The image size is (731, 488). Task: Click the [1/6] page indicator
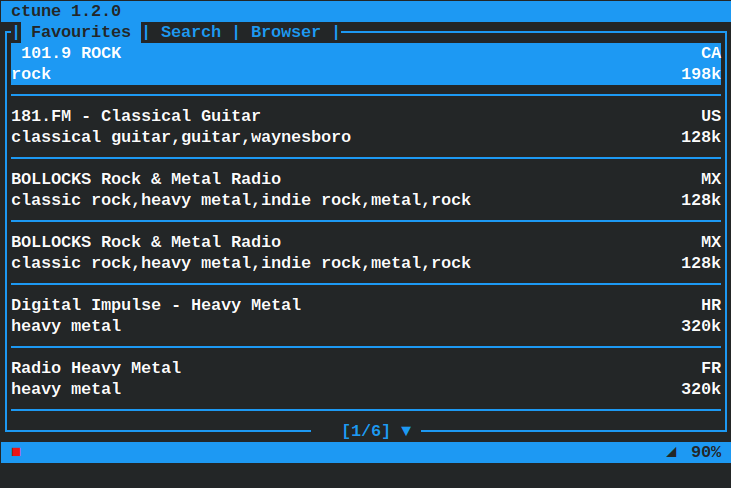pos(366,431)
